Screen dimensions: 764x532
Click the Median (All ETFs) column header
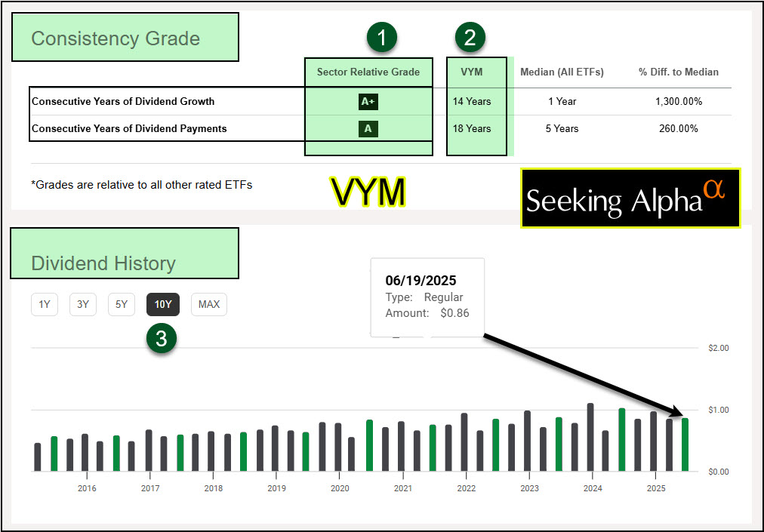562,72
